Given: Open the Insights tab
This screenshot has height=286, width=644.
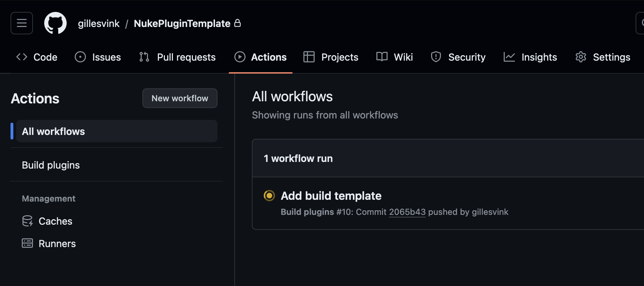Looking at the screenshot, I should point(530,57).
